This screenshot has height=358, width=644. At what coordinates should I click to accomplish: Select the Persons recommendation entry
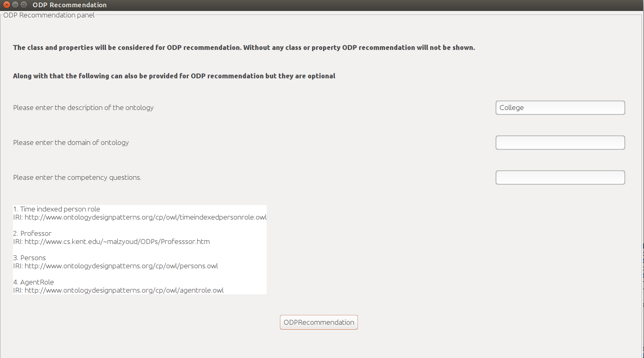coord(33,258)
